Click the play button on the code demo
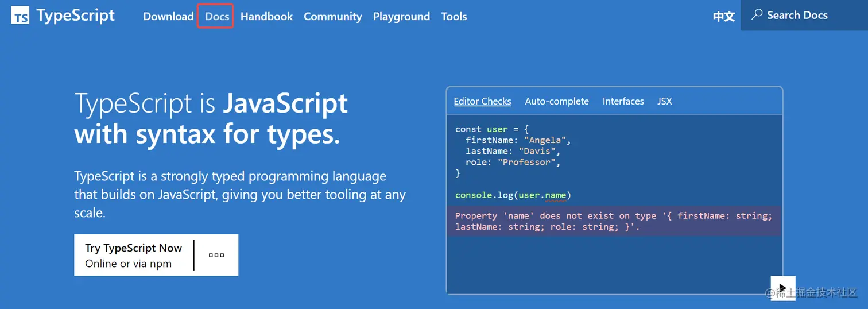Image resolution: width=868 pixels, height=309 pixels. pos(782,288)
